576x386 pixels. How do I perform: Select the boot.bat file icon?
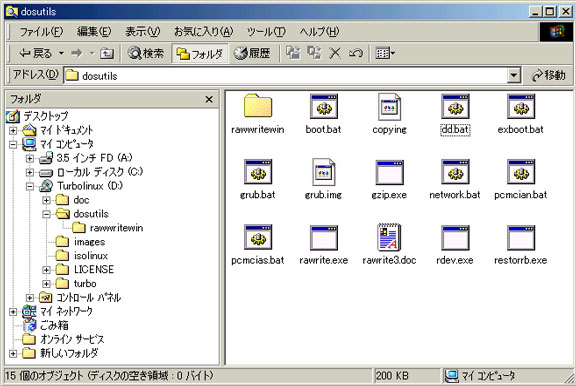(x=323, y=106)
